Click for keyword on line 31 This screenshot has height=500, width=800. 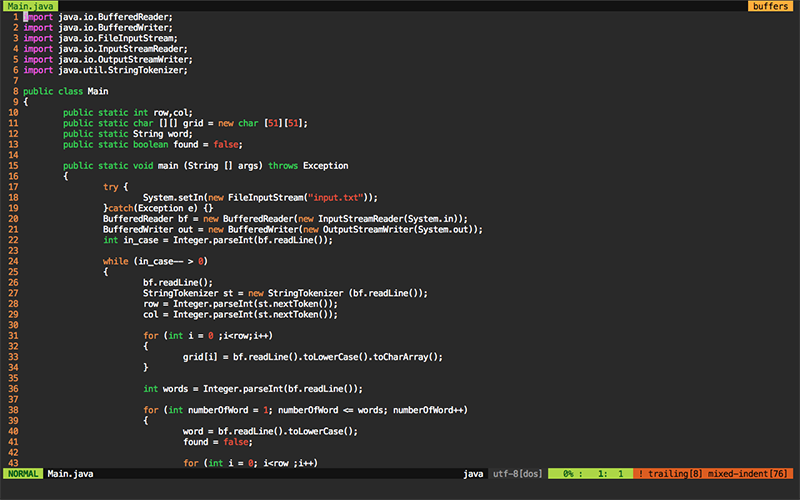(x=151, y=336)
